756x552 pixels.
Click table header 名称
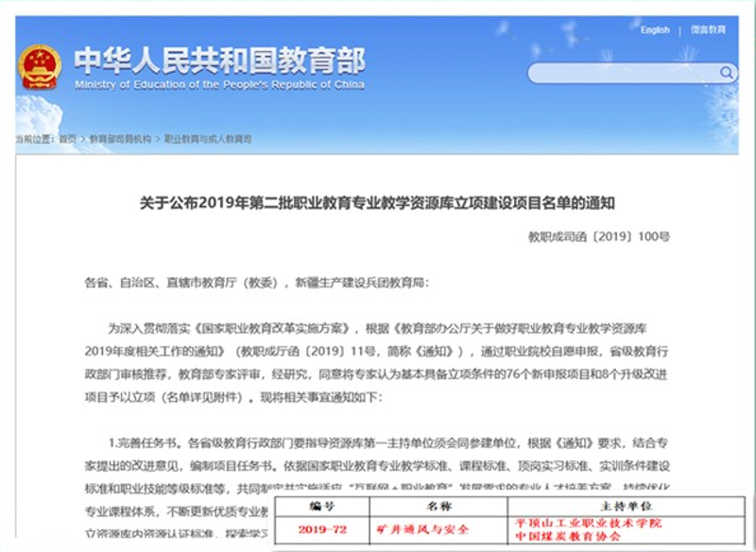point(439,506)
